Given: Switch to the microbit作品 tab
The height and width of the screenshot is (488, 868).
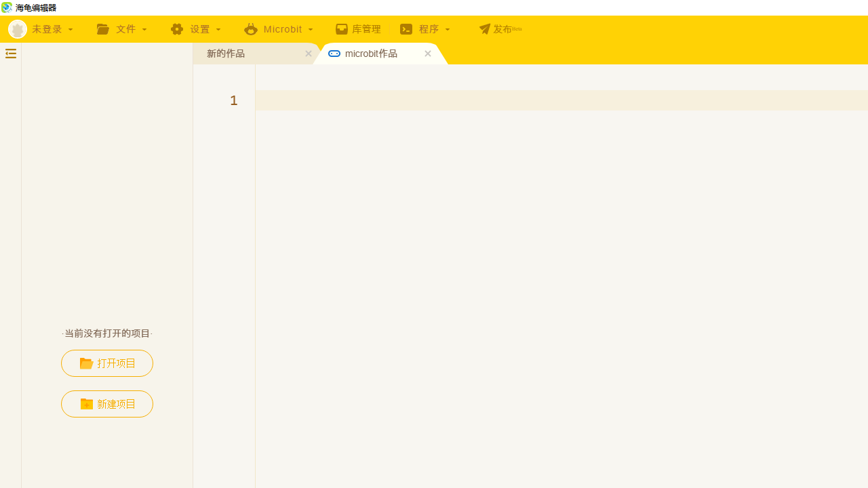Looking at the screenshot, I should point(372,54).
